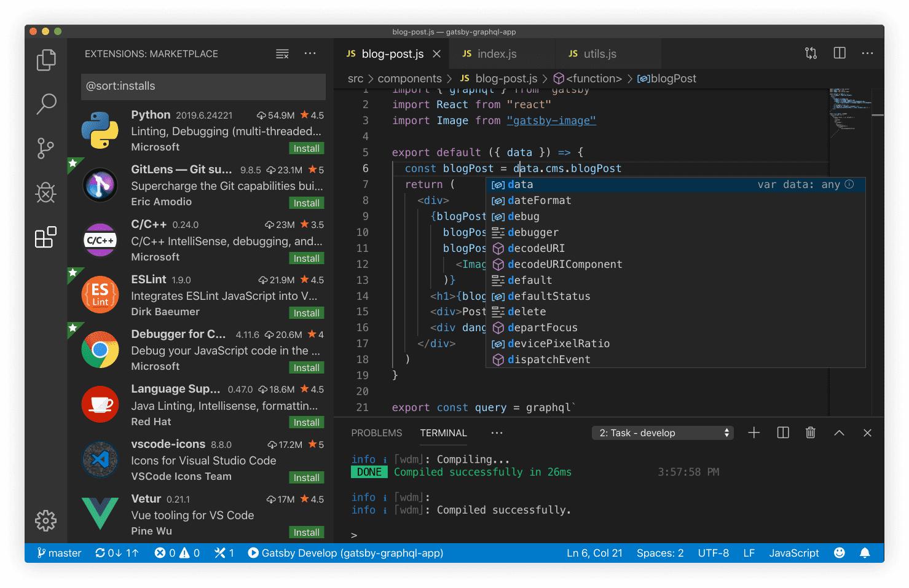
Task: Click the @sort:installs extension search field
Action: (203, 86)
